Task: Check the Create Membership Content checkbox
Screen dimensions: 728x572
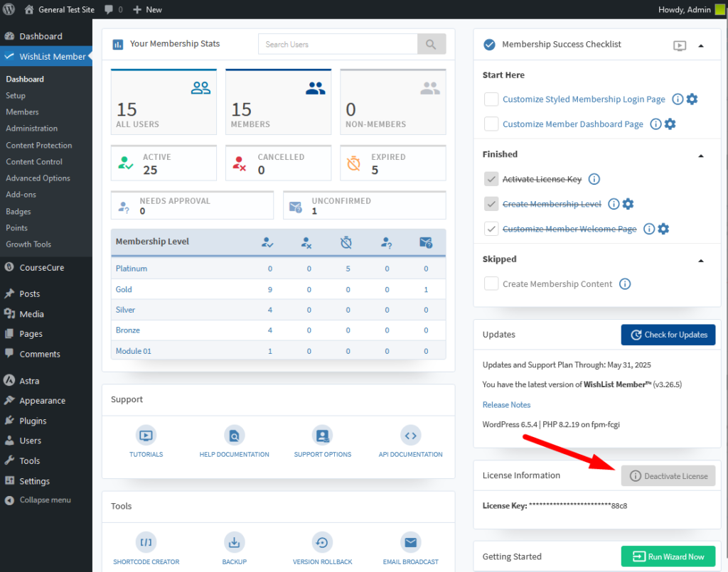Action: pyautogui.click(x=491, y=284)
